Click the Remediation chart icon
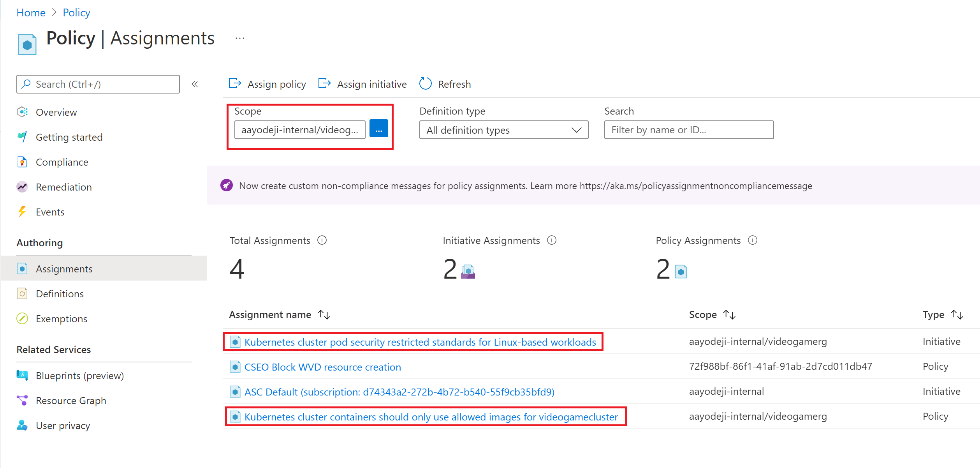Image resolution: width=980 pixels, height=468 pixels. tap(22, 187)
